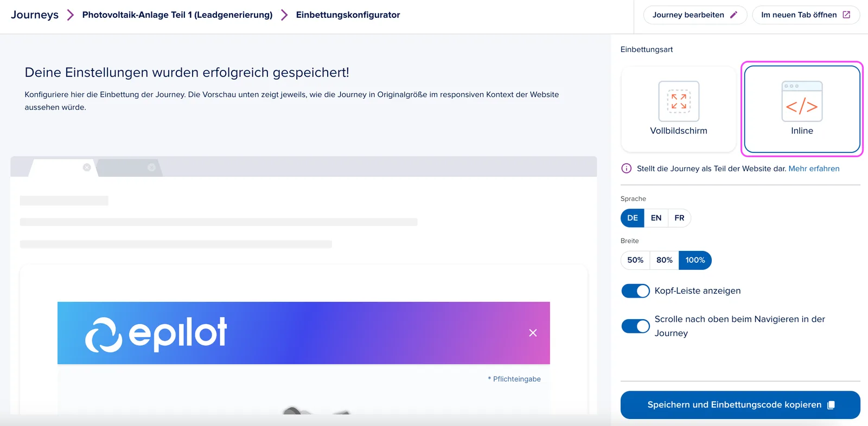This screenshot has width=868, height=426.
Task: Open Photovoltaik-Anlage Teil 1 breadcrumb
Action: 177,15
